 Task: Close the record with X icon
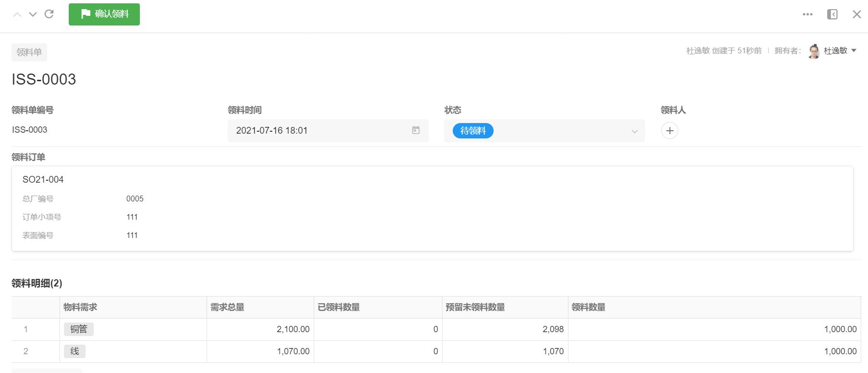click(x=856, y=14)
